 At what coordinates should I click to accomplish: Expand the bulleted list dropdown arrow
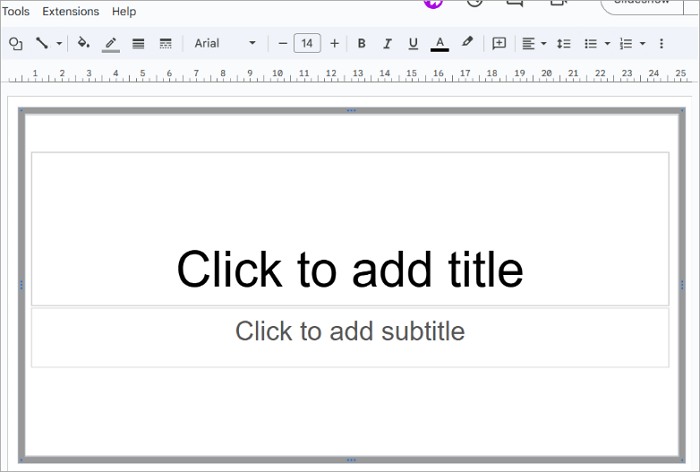(x=607, y=43)
